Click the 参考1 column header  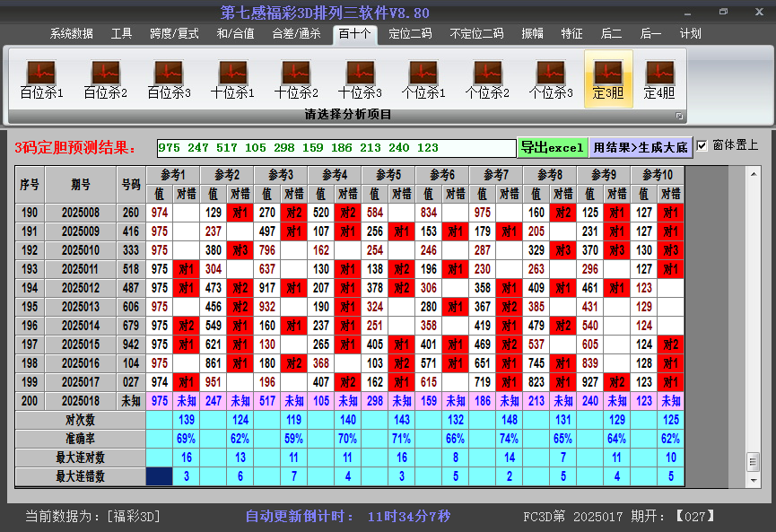172,174
